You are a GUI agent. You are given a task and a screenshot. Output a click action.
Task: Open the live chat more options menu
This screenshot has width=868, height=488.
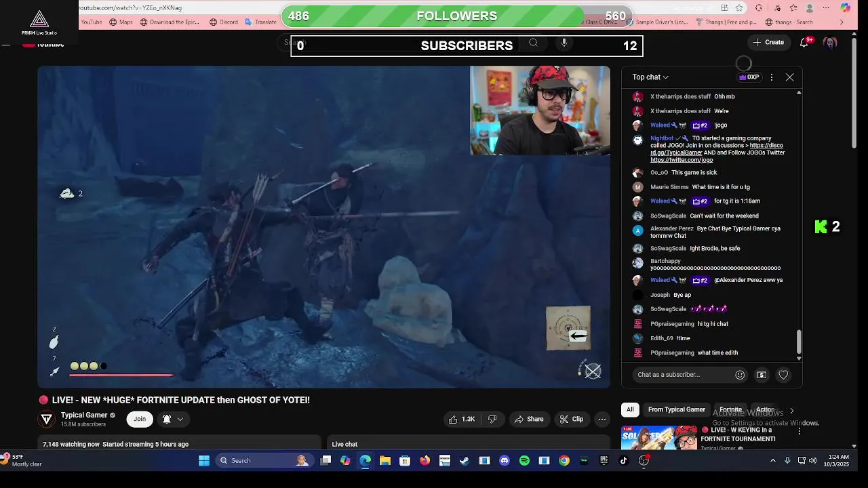771,77
